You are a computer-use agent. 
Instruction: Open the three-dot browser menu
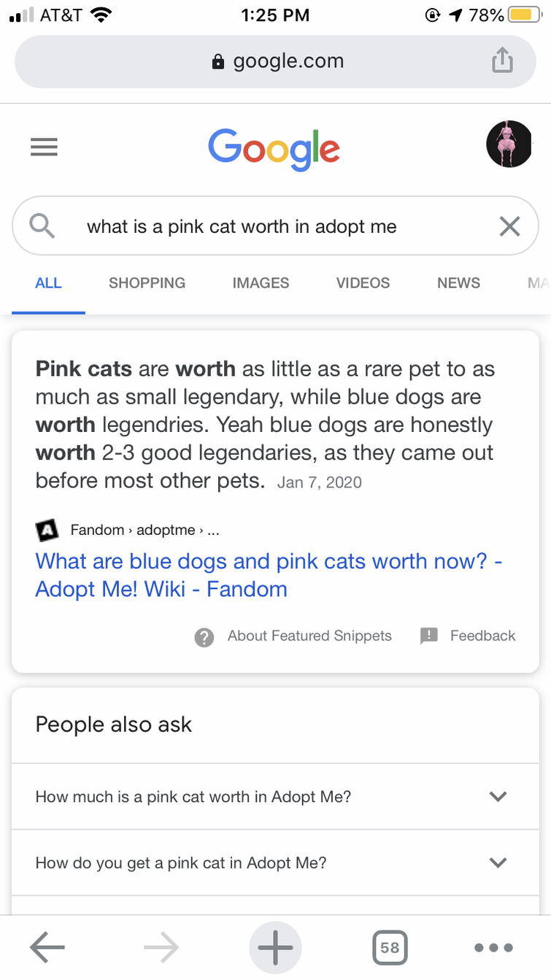click(x=493, y=948)
